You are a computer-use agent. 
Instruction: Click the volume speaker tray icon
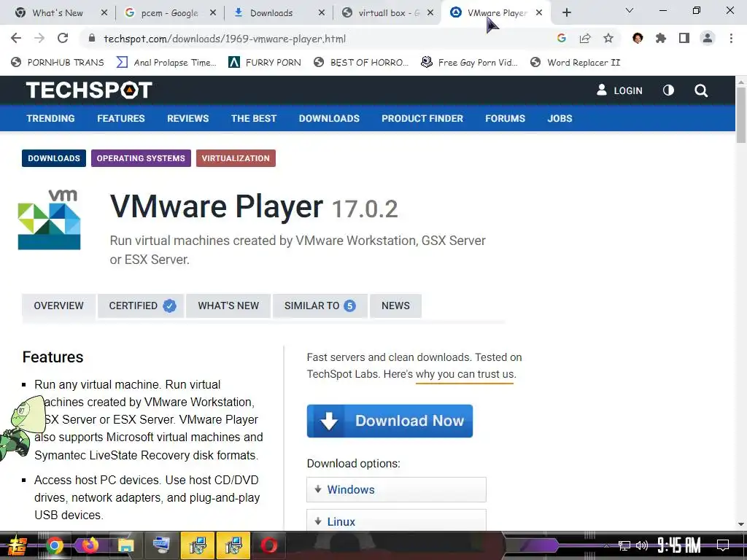(x=642, y=545)
